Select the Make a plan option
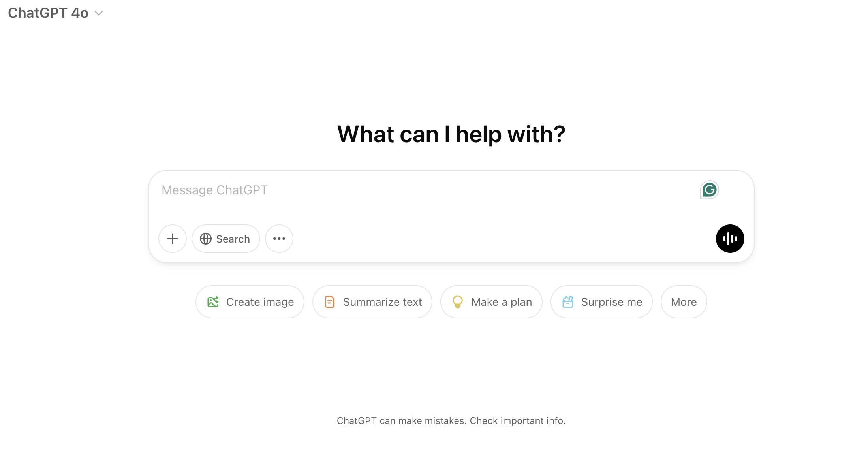This screenshot has width=868, height=452. (491, 301)
